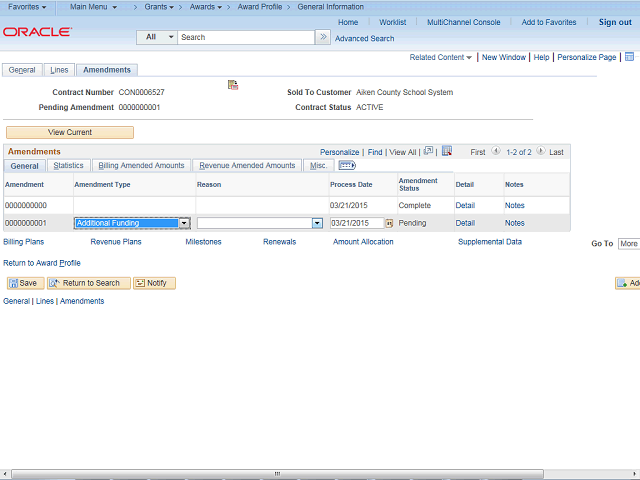The height and width of the screenshot is (480, 640).
Task: Click General Information breadcrumb
Action: click(330, 7)
